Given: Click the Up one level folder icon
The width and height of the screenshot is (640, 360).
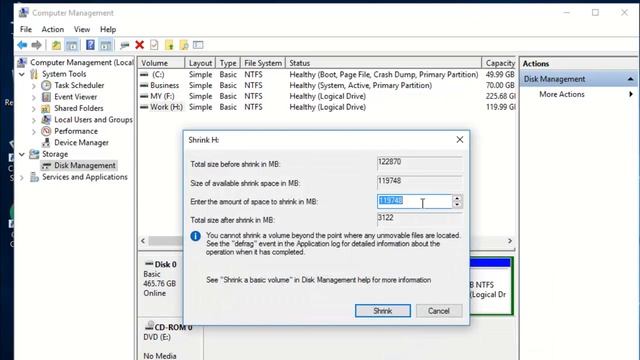Looking at the screenshot, I should click(x=56, y=45).
